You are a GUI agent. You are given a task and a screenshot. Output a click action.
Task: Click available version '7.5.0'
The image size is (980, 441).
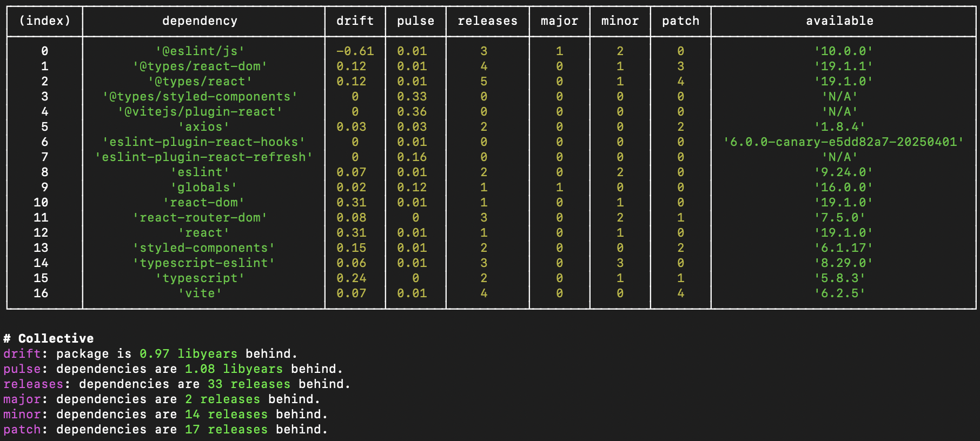(839, 218)
